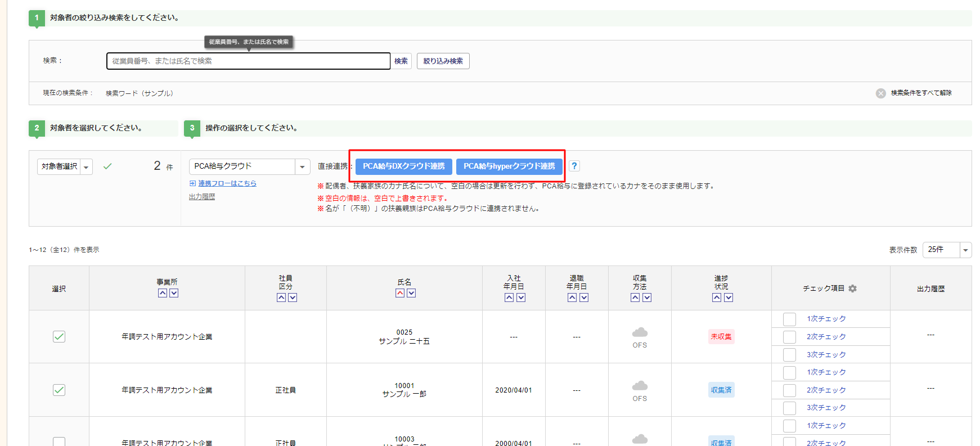Click 収集済 badge for サンプル 一郎

721,390
